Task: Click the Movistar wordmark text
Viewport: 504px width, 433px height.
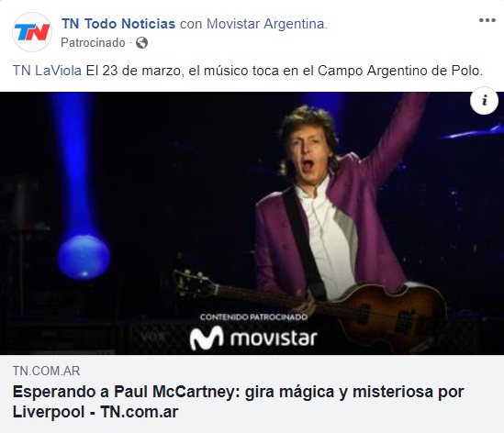Action: pyautogui.click(x=274, y=339)
